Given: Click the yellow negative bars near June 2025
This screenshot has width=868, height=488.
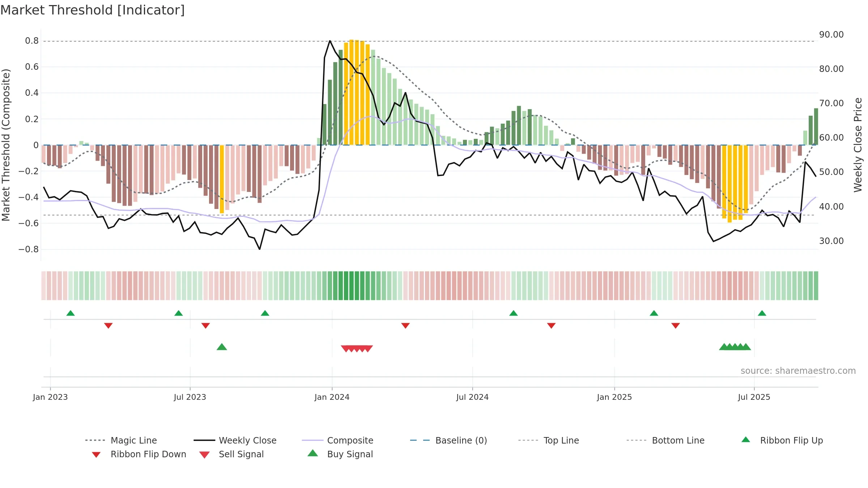Looking at the screenshot, I should 735,183.
